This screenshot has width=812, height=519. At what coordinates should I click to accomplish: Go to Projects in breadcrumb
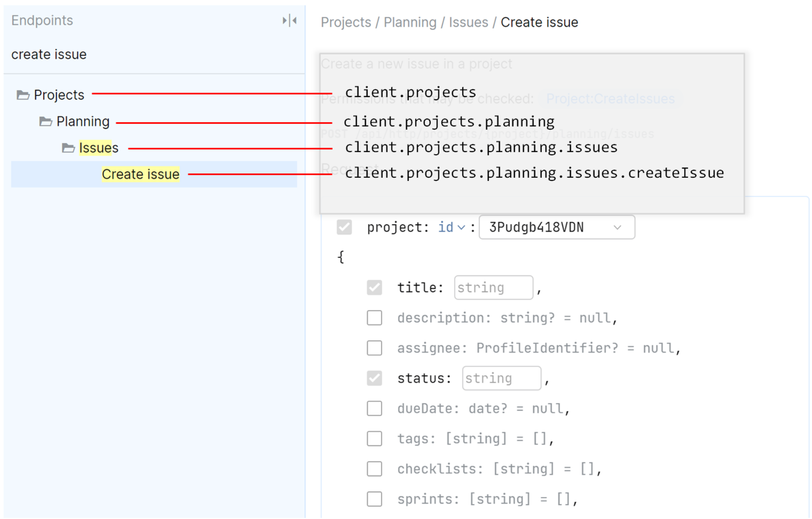coord(346,22)
